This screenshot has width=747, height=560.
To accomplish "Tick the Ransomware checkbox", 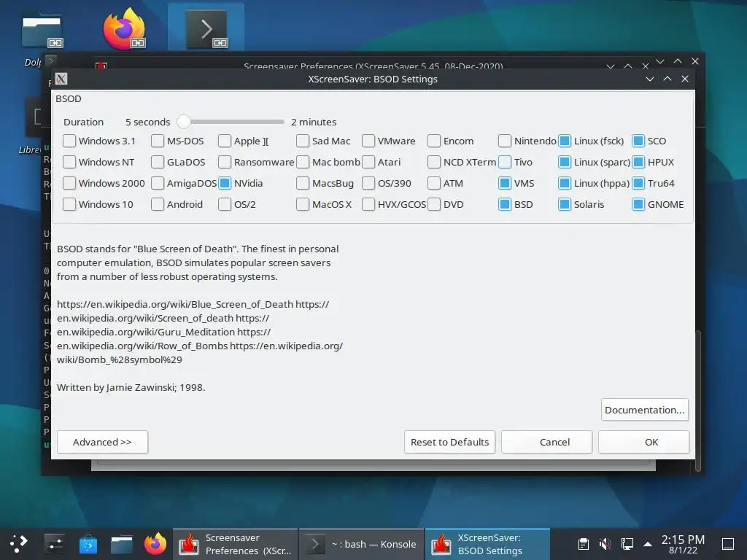I will pyautogui.click(x=225, y=162).
